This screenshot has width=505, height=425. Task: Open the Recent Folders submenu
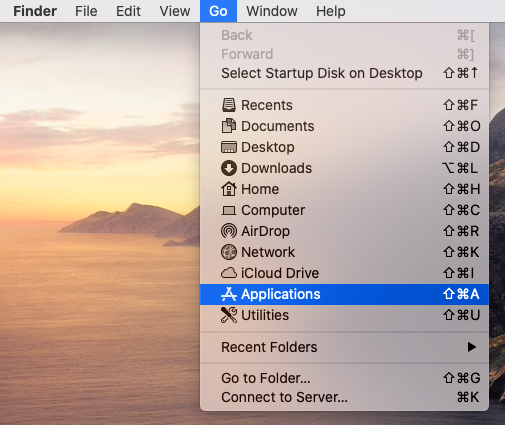344,347
